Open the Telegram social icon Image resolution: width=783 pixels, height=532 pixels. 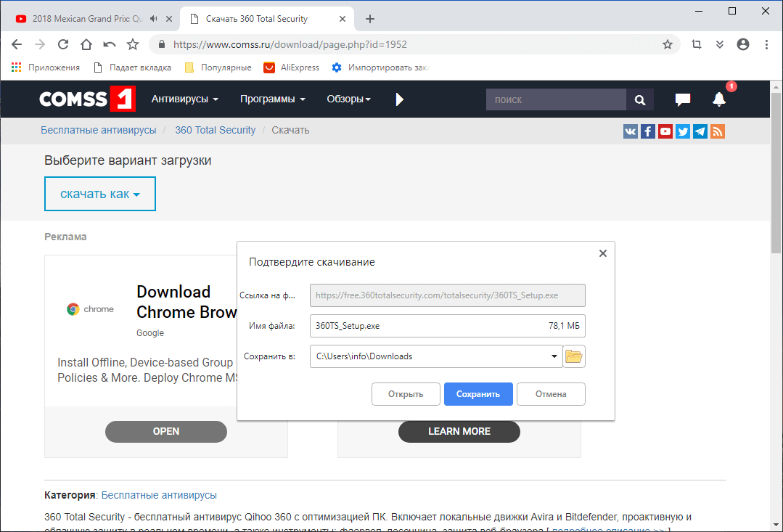point(700,131)
